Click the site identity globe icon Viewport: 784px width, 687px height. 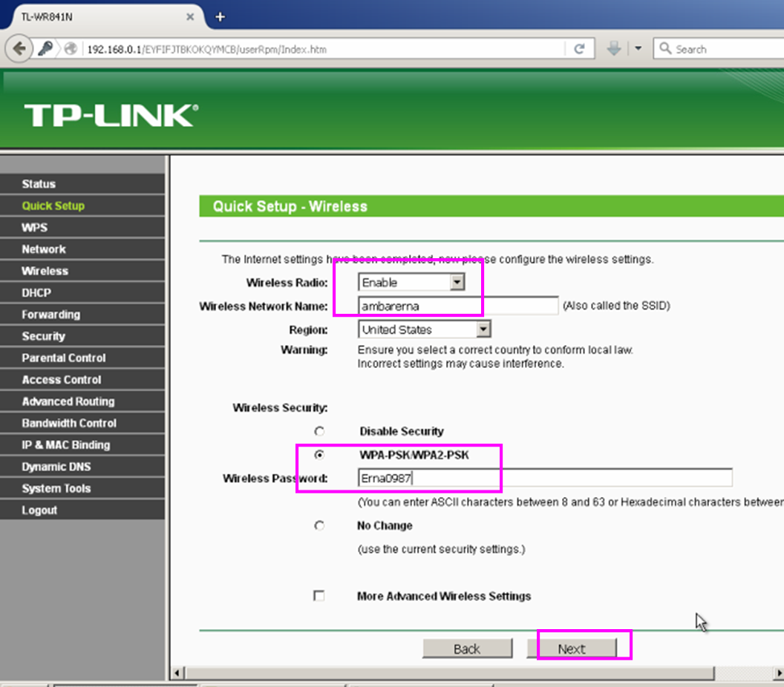(69, 48)
